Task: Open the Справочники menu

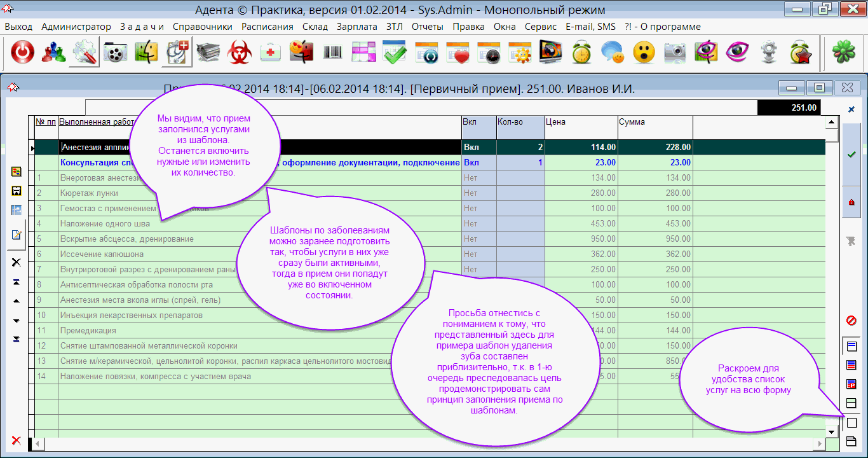Action: 202,27
